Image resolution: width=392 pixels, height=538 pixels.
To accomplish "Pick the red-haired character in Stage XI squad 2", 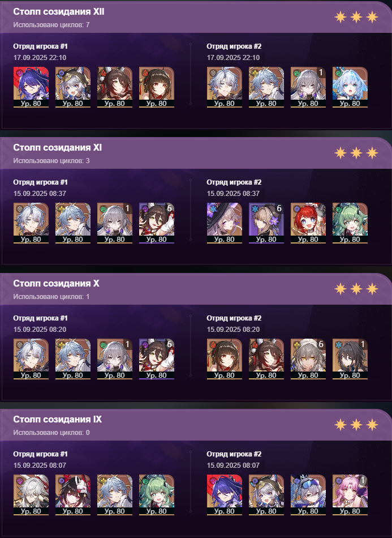I will (308, 223).
